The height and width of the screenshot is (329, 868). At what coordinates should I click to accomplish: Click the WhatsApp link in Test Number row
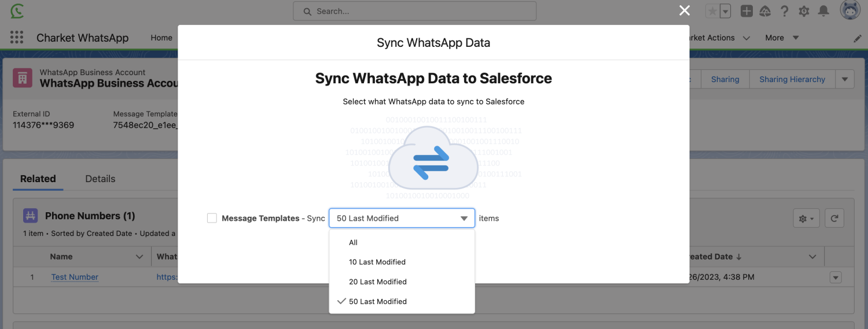(x=167, y=277)
